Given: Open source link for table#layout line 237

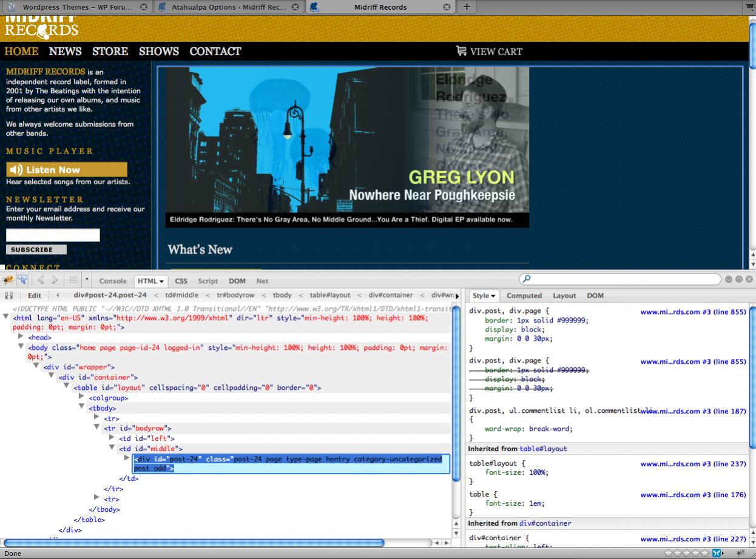Looking at the screenshot, I should (693, 464).
